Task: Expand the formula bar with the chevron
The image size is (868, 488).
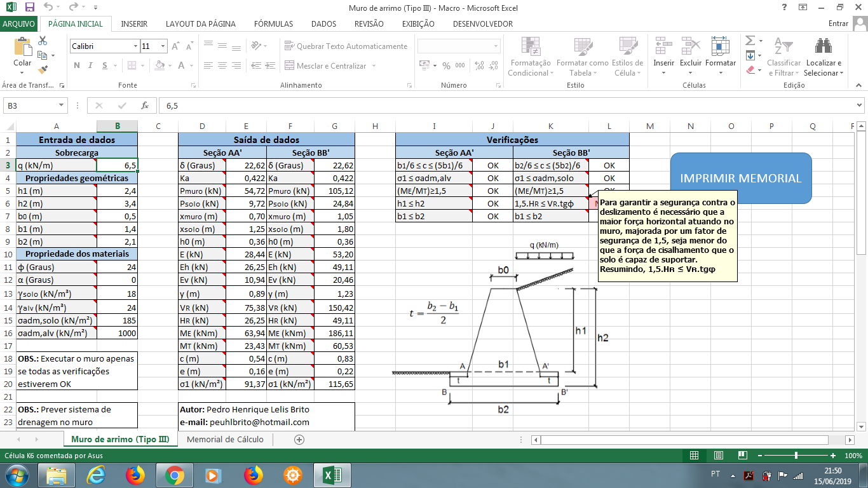Action: (860, 105)
